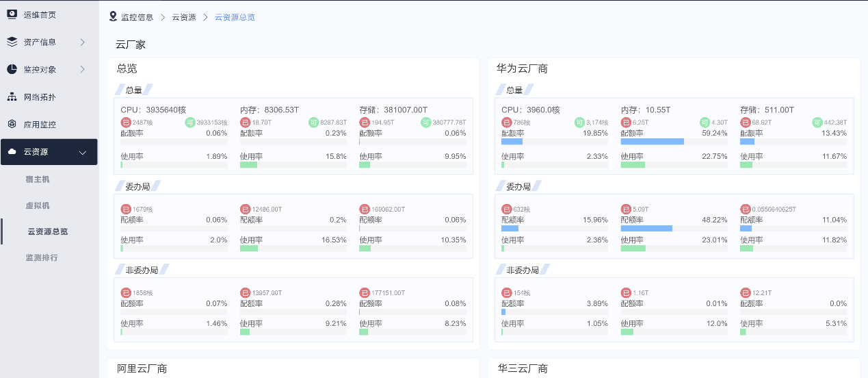Click the green 可 badge next to 3933153核

[x=189, y=123]
